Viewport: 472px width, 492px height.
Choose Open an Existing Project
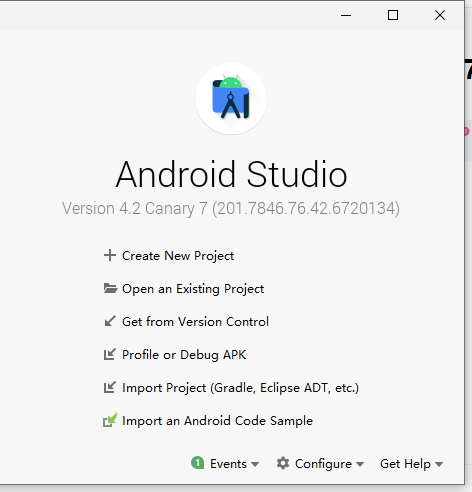[193, 289]
